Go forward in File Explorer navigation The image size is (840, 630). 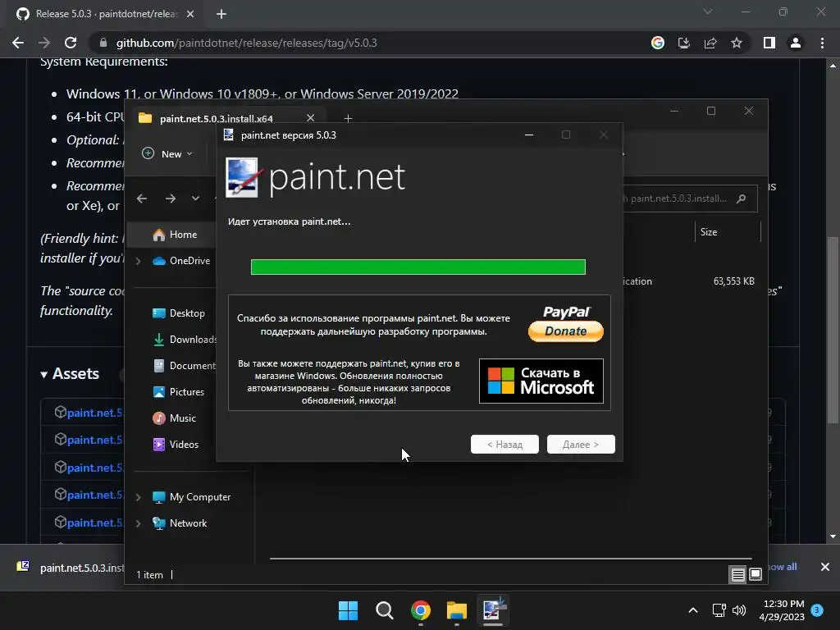[171, 199]
